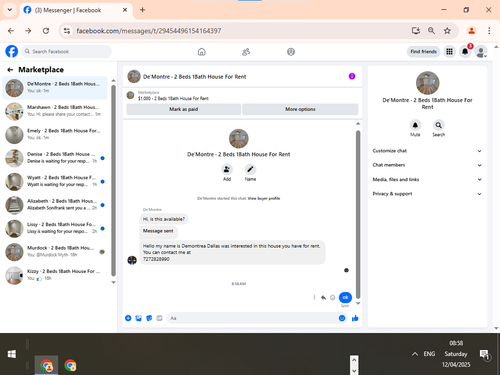This screenshot has width=500, height=375.
Task: Open View buyer profile link
Action: pyautogui.click(x=264, y=198)
